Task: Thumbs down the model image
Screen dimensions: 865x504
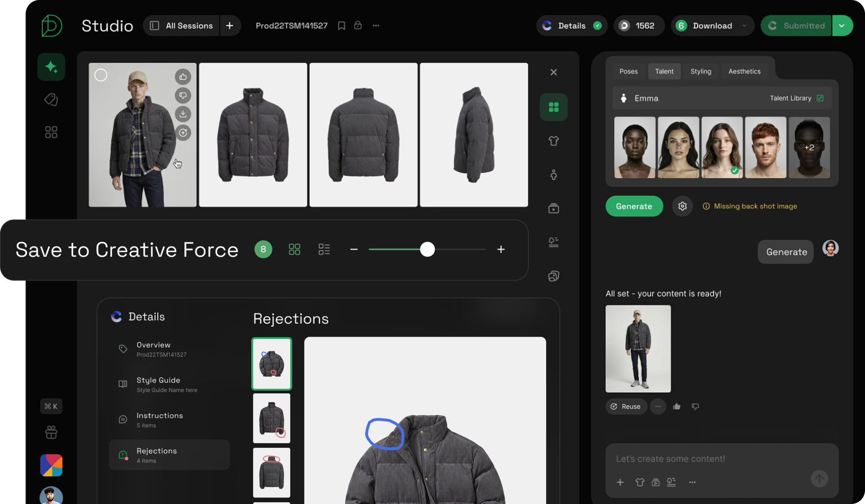Action: click(183, 95)
